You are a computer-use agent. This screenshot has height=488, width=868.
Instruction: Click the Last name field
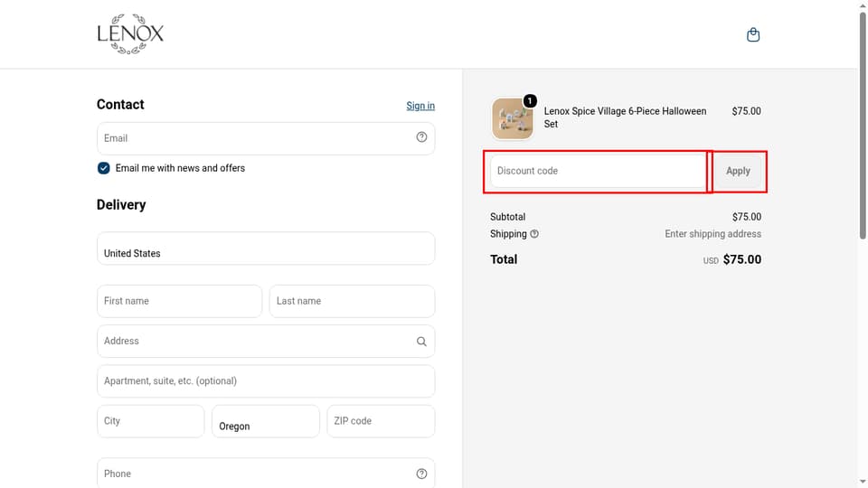pos(352,301)
